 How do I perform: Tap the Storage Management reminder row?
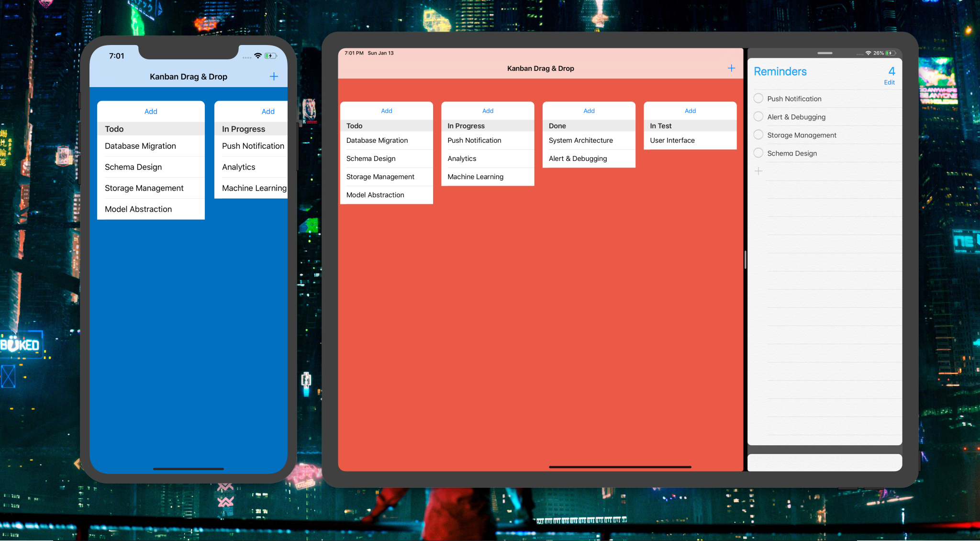[x=802, y=135]
